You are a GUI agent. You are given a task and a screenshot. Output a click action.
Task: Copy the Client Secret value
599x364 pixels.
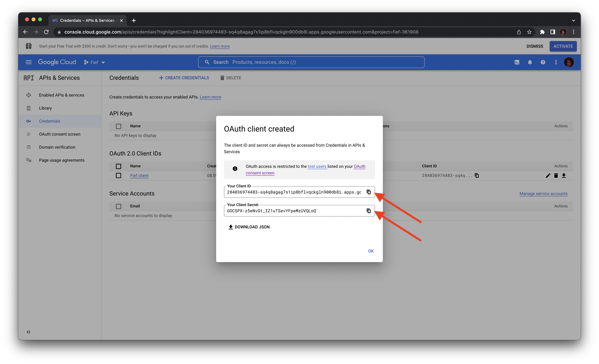tap(369, 211)
